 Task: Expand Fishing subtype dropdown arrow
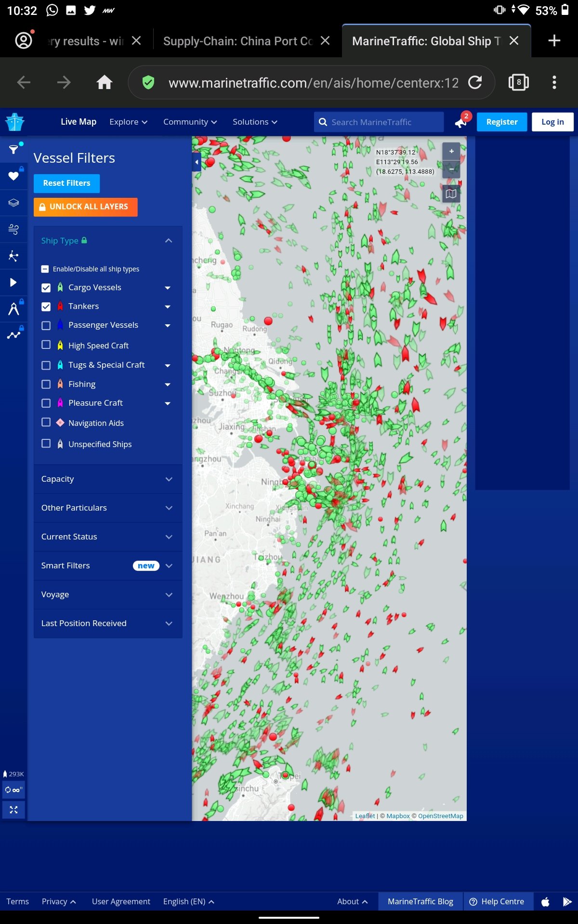click(168, 385)
